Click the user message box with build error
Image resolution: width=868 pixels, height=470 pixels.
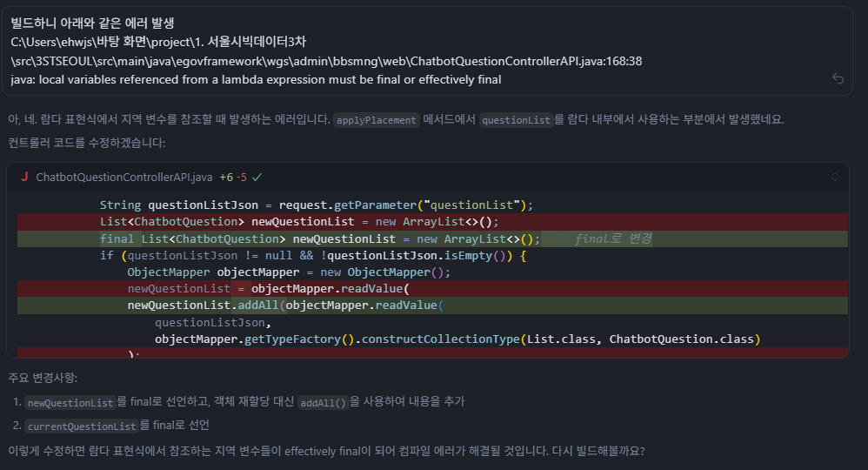426,50
